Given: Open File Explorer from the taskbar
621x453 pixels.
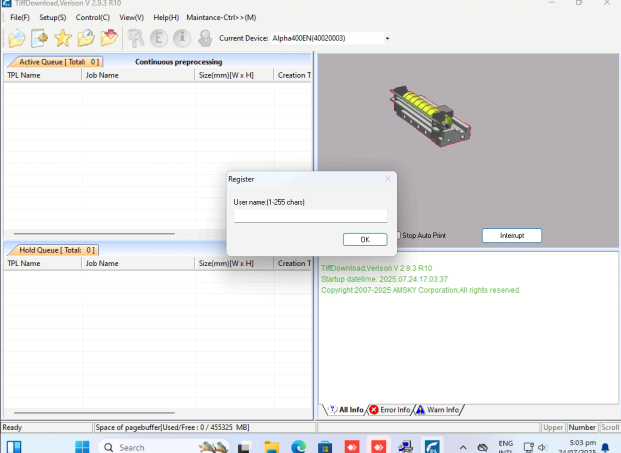Looking at the screenshot, I should 272,447.
